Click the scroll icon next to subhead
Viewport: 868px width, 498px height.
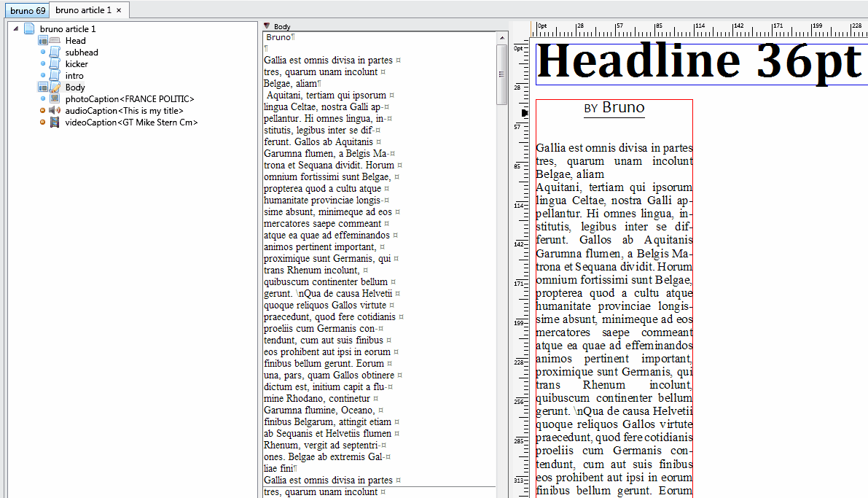(55, 52)
